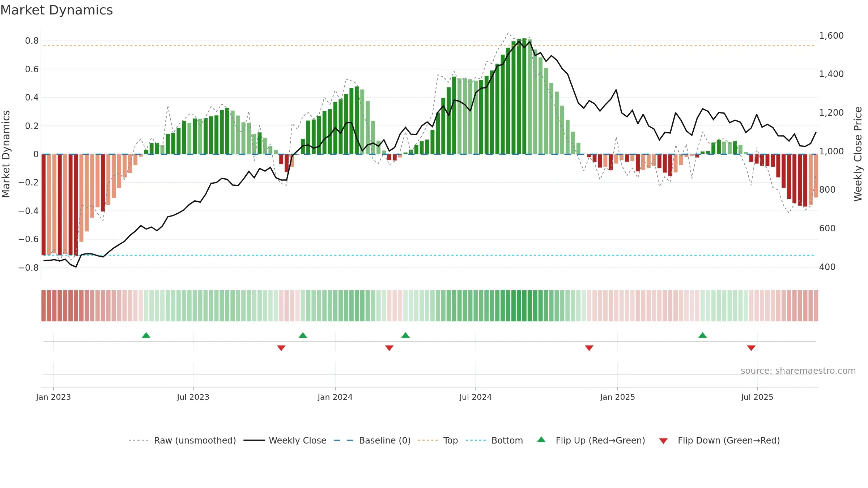Click the 0.8 left axis label

pos(32,40)
